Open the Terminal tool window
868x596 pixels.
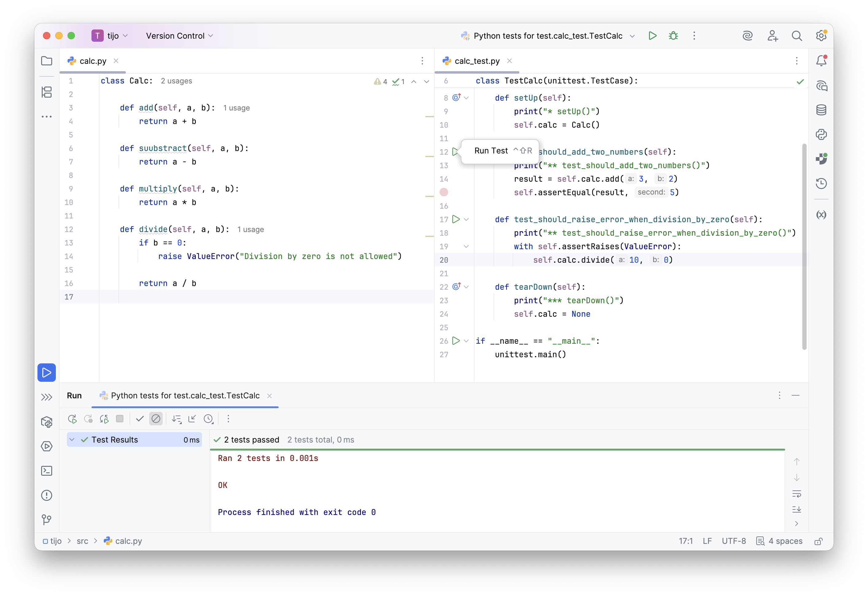[46, 471]
